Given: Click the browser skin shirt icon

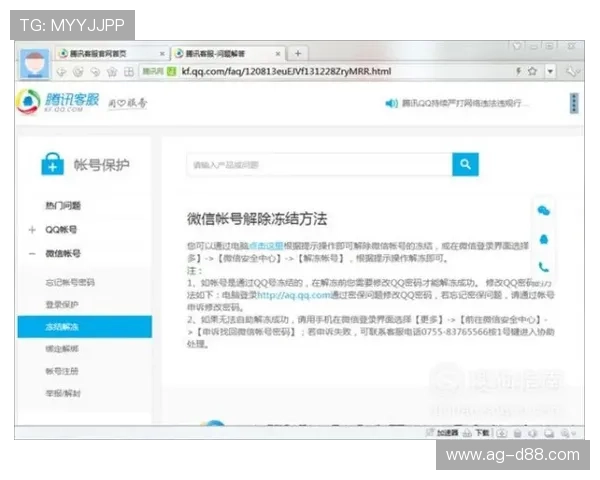Looking at the screenshot, I should click(x=517, y=47).
